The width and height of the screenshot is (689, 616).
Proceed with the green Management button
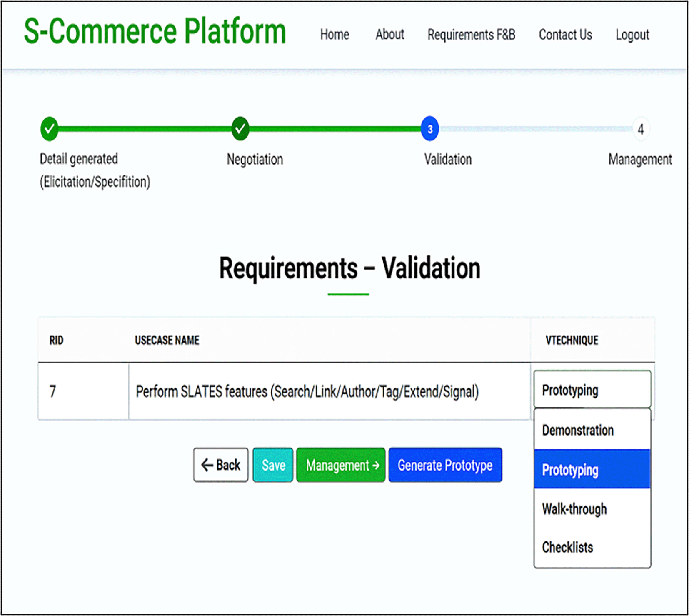point(341,465)
